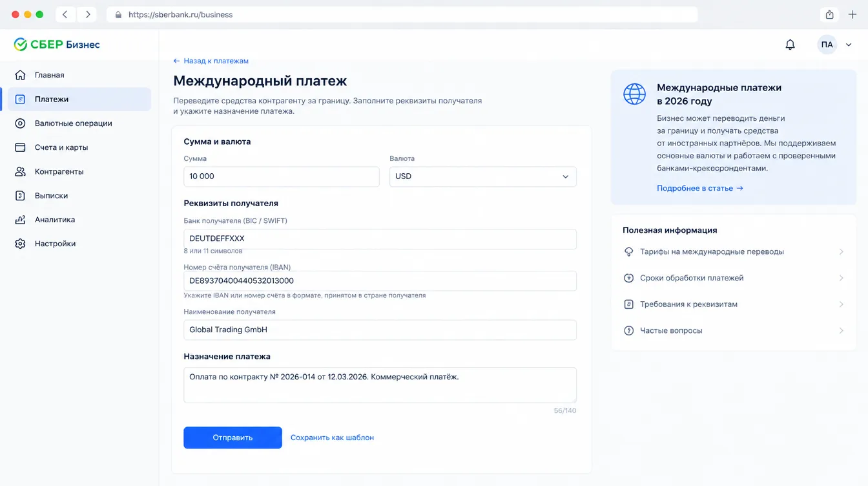Go back with browser back arrow
868x486 pixels.
[x=65, y=14]
